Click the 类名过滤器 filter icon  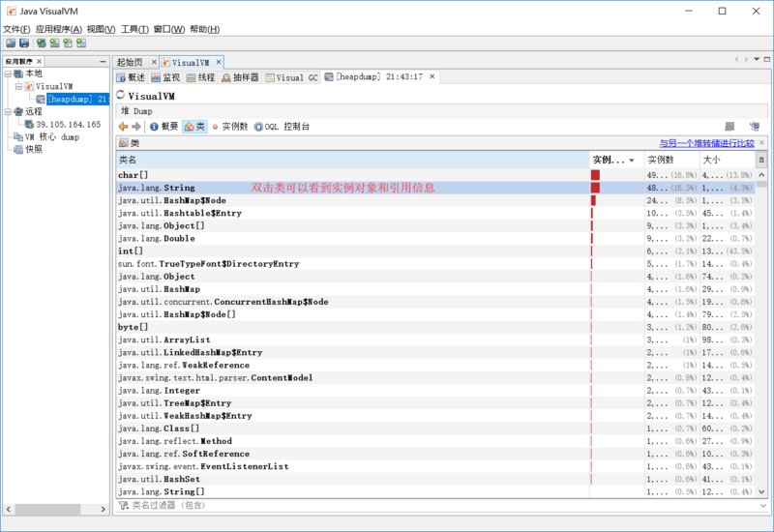124,505
